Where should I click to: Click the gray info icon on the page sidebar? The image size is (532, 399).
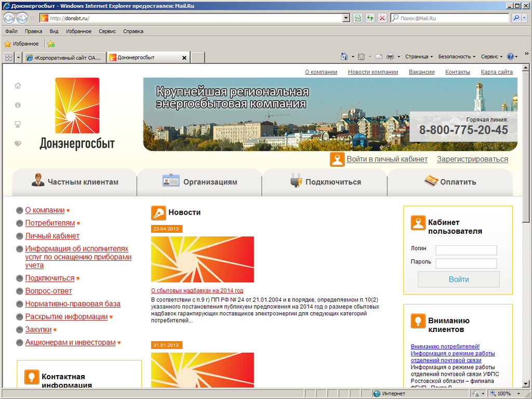point(18,105)
